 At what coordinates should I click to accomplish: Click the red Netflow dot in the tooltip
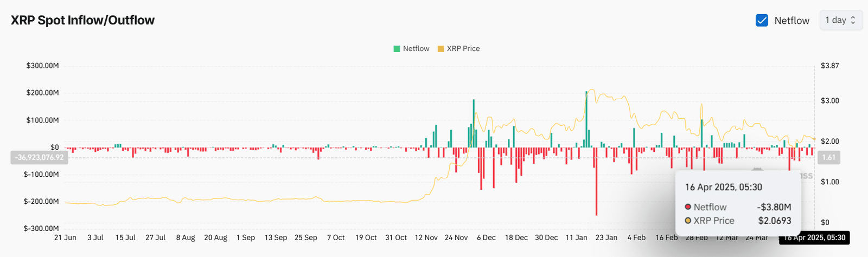point(688,207)
